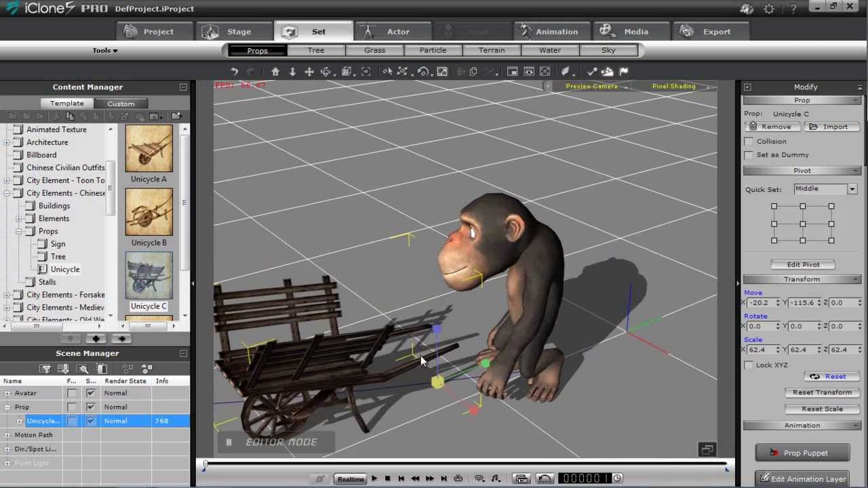The height and width of the screenshot is (488, 868).
Task: Toggle Unicycle show checkbox in Scene Manager
Action: [91, 421]
